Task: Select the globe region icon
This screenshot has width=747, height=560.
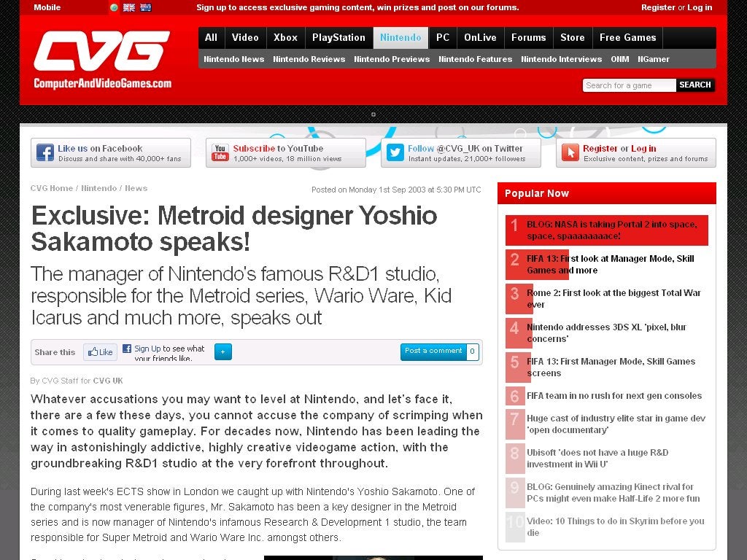Action: (x=114, y=7)
